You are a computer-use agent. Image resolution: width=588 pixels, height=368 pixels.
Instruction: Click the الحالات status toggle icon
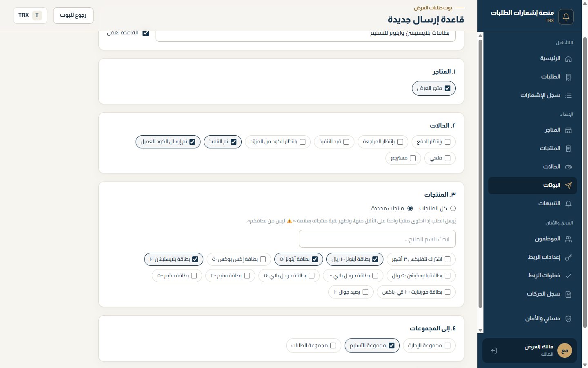pos(568,167)
